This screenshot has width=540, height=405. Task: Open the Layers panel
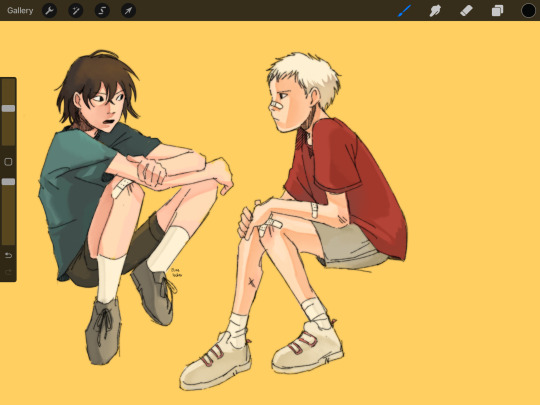point(497,11)
